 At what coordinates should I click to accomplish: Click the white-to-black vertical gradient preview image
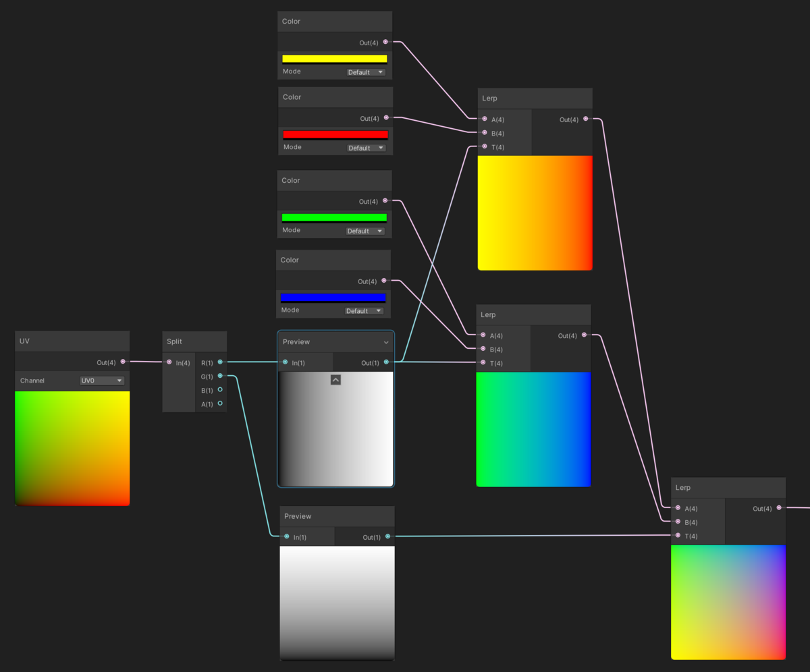(337, 603)
